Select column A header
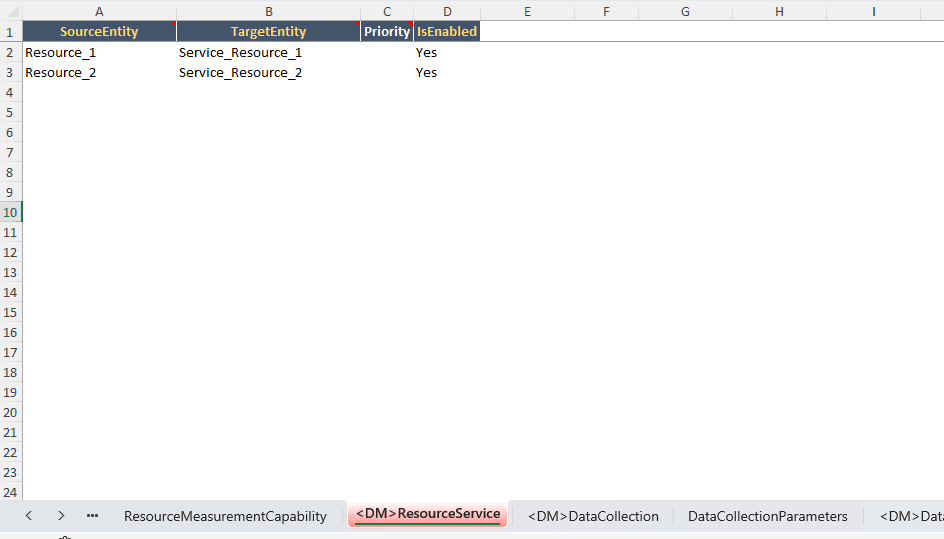This screenshot has height=539, width=944. point(99,11)
